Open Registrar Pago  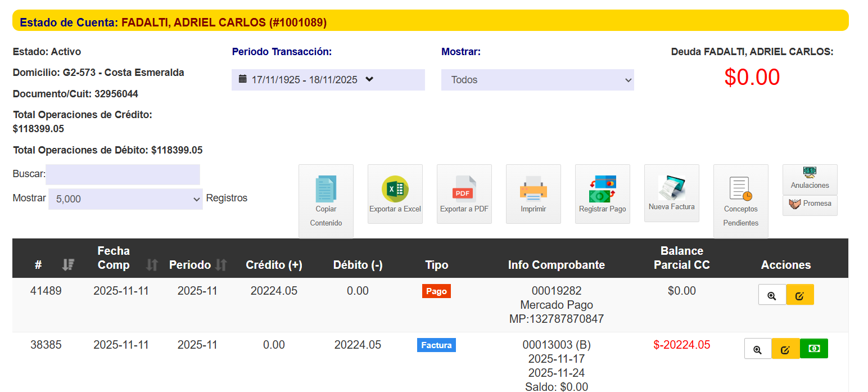[603, 194]
